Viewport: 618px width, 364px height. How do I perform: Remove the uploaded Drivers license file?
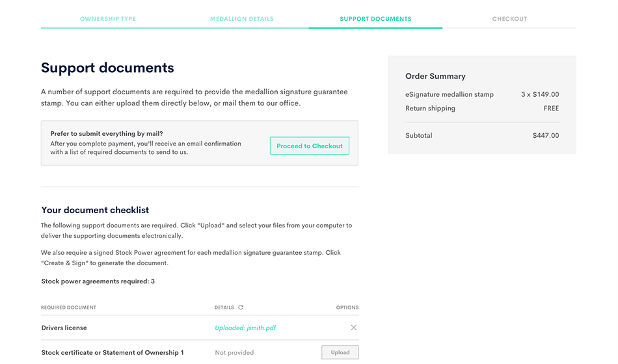point(354,328)
